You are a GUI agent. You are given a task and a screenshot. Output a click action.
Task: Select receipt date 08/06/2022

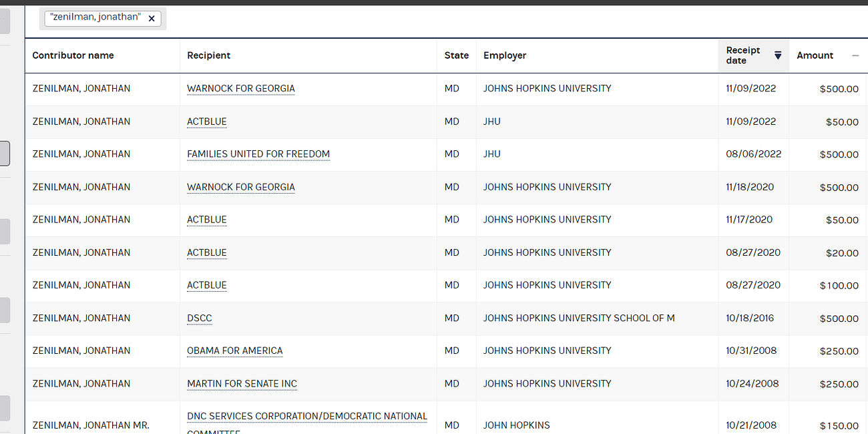click(754, 154)
